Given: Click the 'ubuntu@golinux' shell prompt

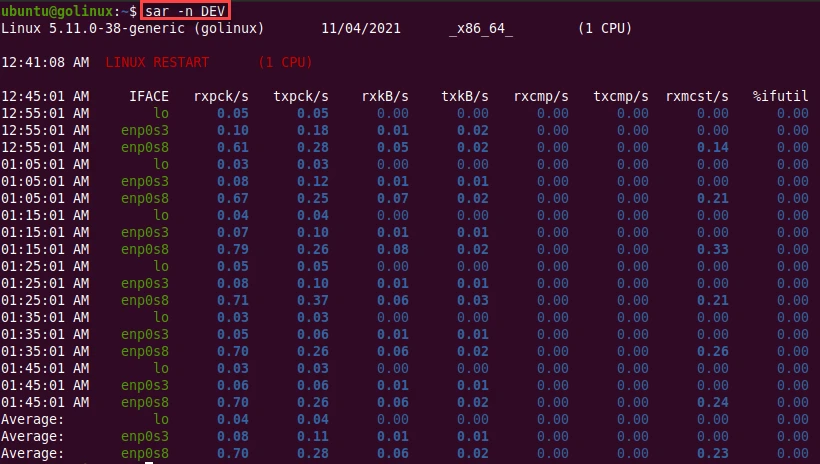Looking at the screenshot, I should 56,11.
